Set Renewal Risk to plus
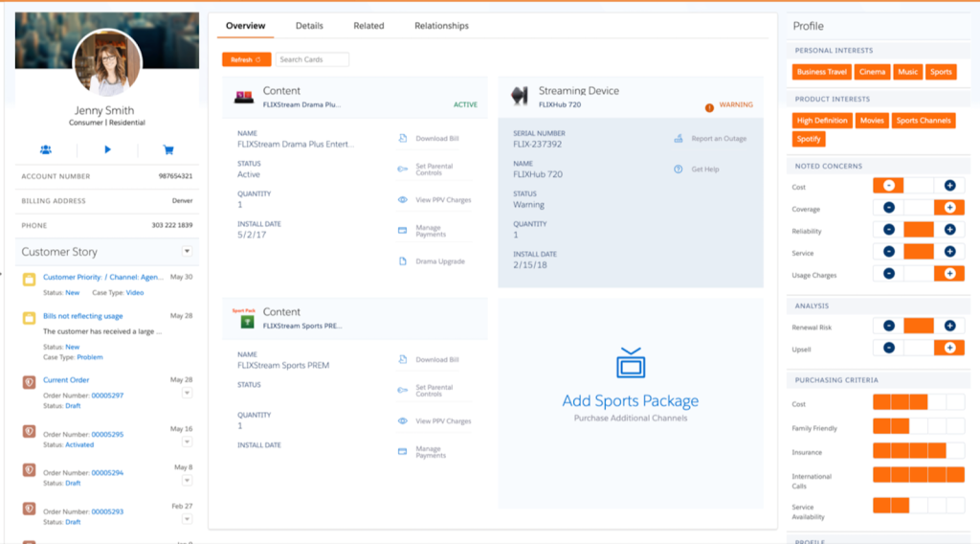Screen dimensions: 980x544 (x=949, y=326)
